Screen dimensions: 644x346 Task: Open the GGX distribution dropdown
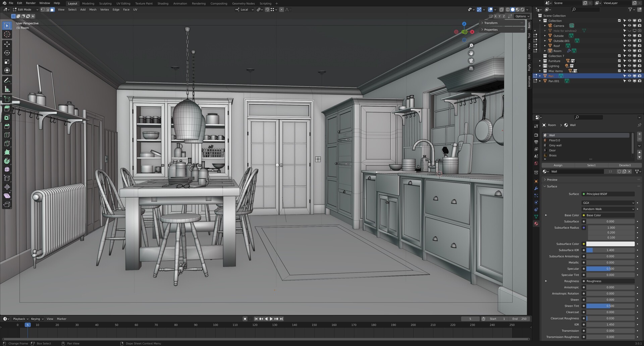608,203
